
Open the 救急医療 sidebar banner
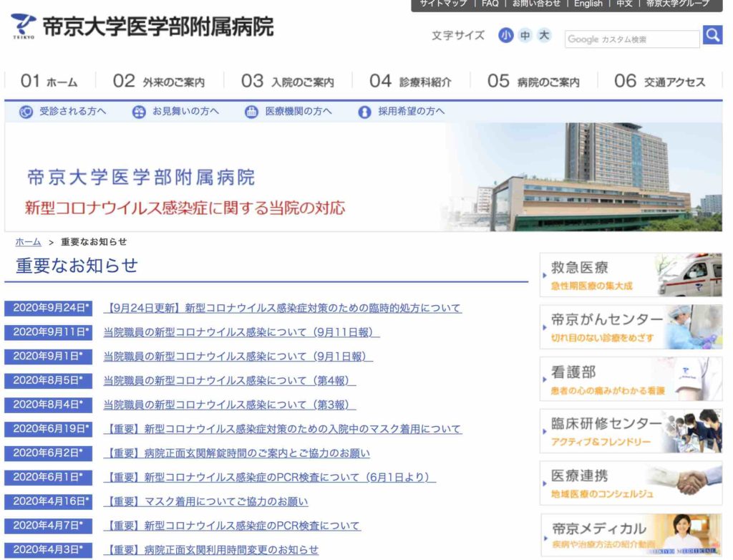(x=631, y=274)
